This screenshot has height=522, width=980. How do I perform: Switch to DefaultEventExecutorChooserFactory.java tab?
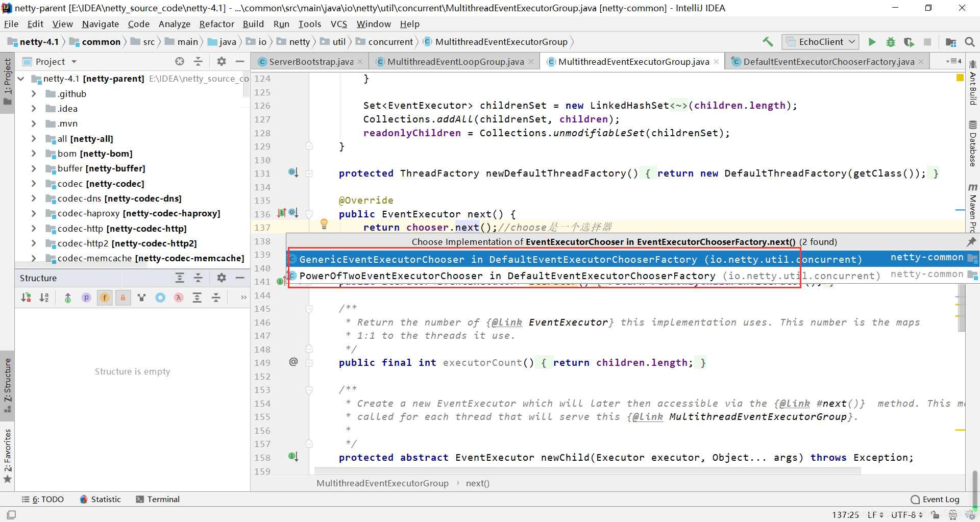tap(828, 62)
